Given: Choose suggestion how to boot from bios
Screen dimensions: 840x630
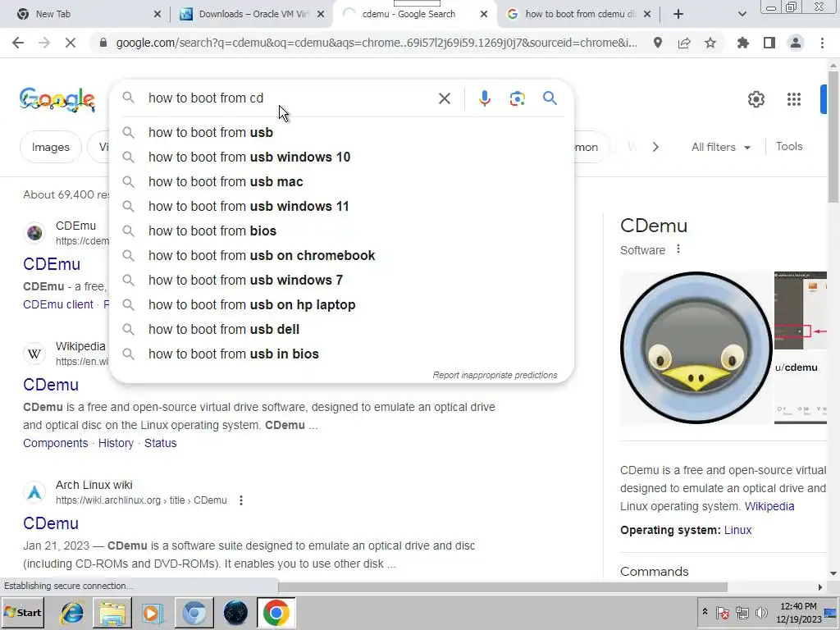Looking at the screenshot, I should coord(340,231).
